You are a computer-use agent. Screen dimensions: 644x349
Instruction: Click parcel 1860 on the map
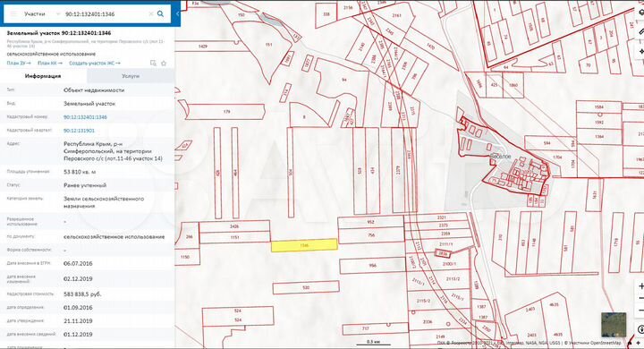click(513, 85)
